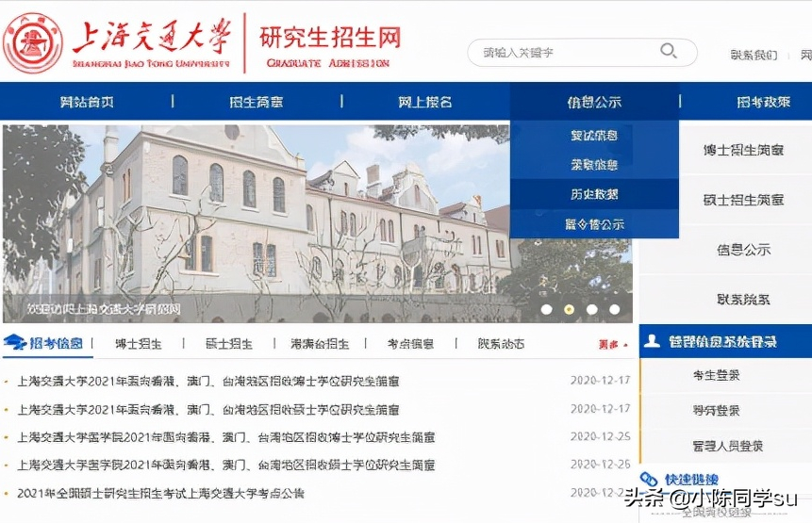The image size is (812, 523).
Task: Show the third carousel slide dot
Action: 592,309
